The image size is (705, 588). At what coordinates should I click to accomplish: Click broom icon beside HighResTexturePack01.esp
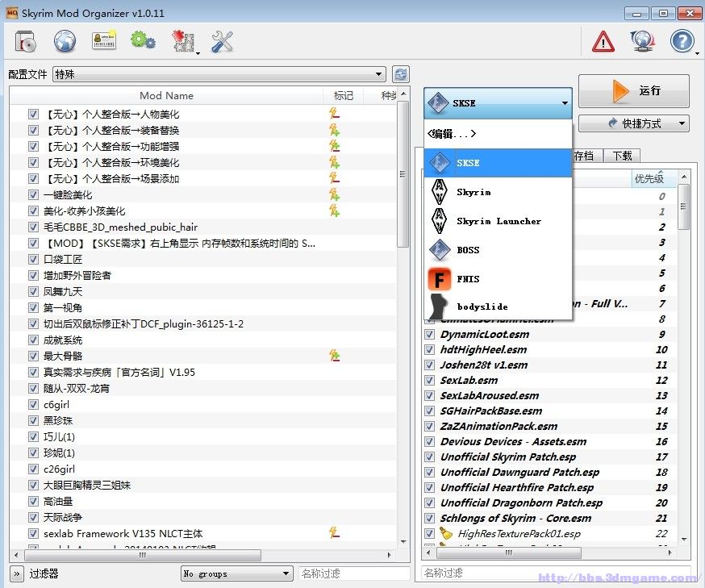pyautogui.click(x=445, y=534)
